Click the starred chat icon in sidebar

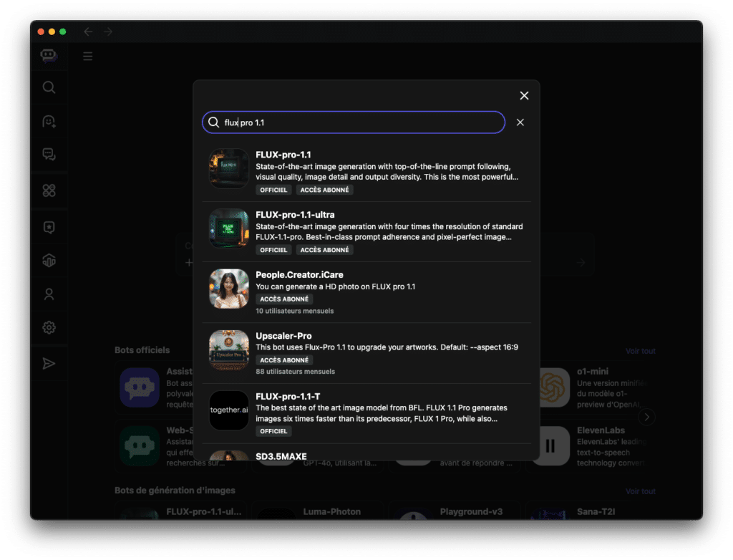(49, 228)
